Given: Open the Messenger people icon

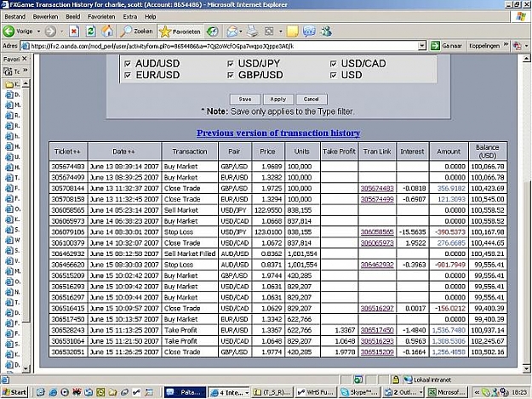Looking at the screenshot, I should [x=326, y=31].
